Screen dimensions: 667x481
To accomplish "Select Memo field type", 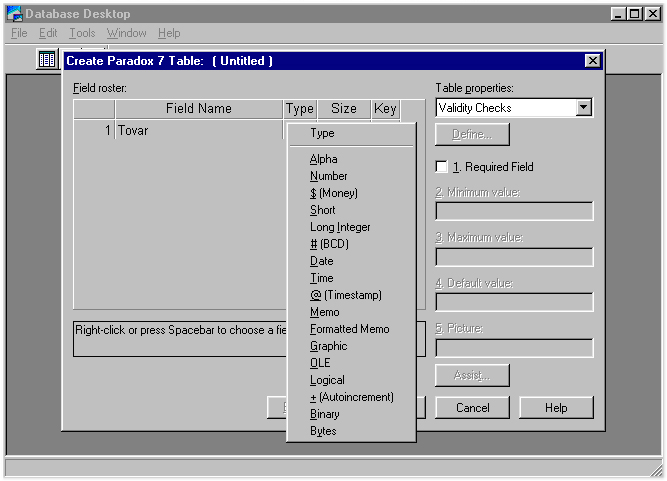I will (325, 312).
